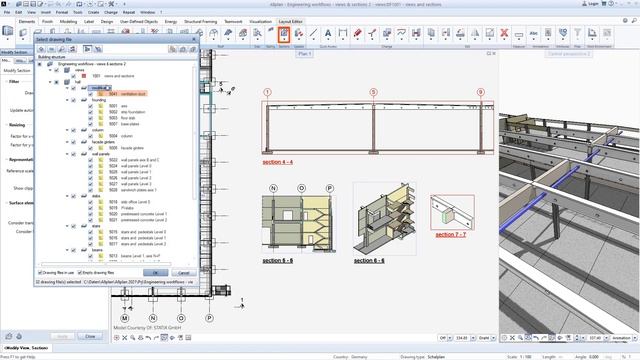This screenshot has height=360, width=640.
Task: Click the filter funnel icon in the ribbon
Action: click(578, 33)
